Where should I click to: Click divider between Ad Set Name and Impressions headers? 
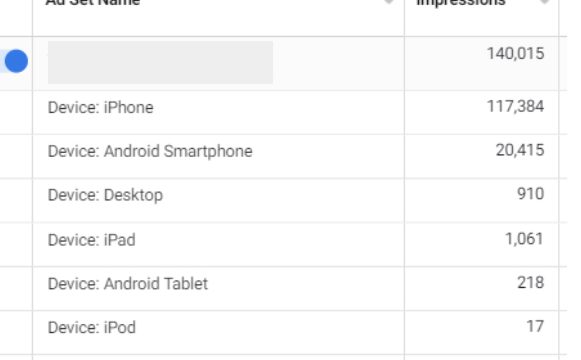[x=404, y=18]
